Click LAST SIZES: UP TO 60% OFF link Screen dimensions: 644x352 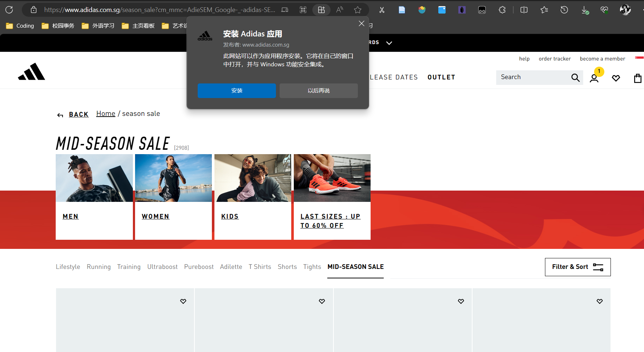(330, 221)
